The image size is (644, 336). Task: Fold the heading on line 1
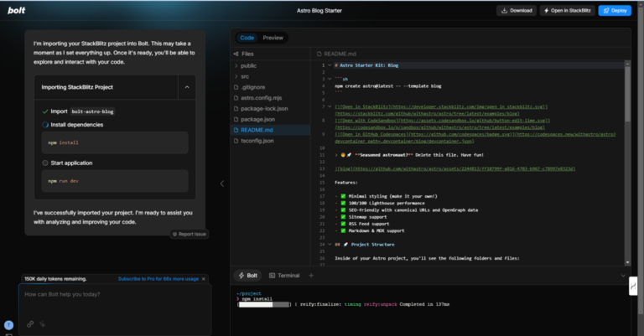pos(330,65)
